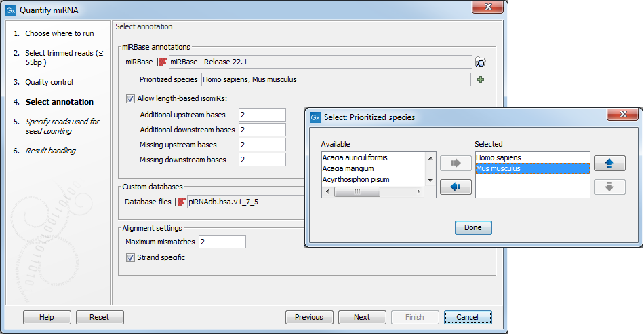Go to the Quality control step
This screenshot has width=644, height=334.
click(x=49, y=82)
